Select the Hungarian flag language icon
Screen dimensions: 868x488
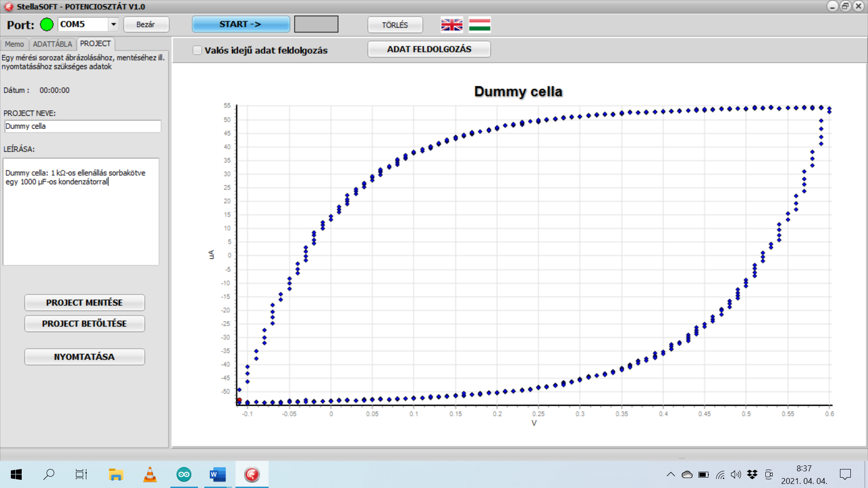480,24
